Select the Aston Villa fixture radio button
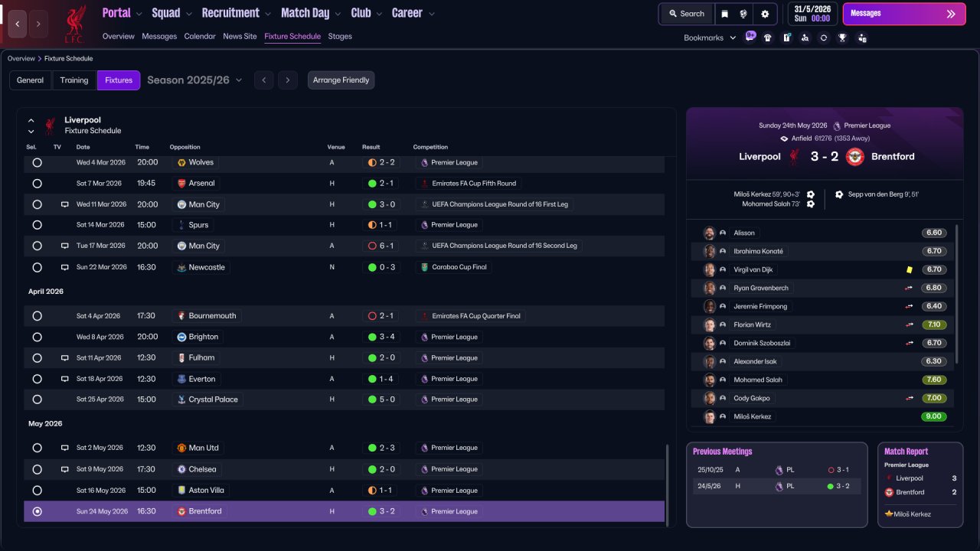The width and height of the screenshot is (980, 551). pyautogui.click(x=37, y=491)
